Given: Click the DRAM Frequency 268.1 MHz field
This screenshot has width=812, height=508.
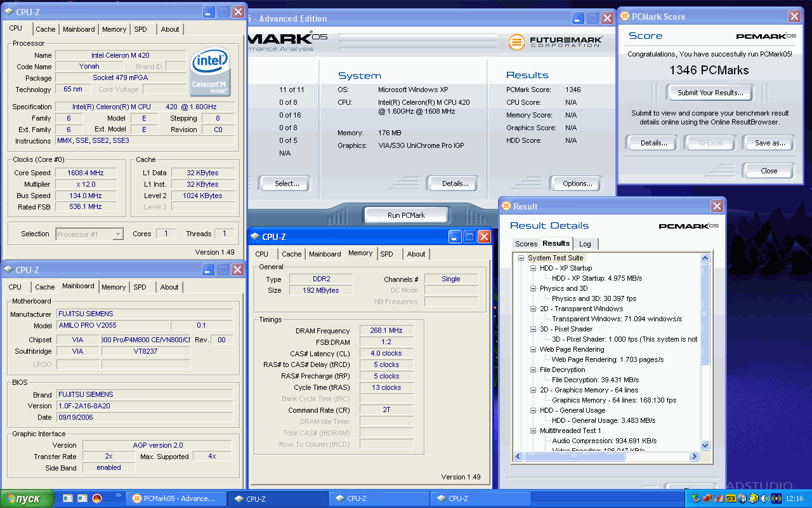Looking at the screenshot, I should pyautogui.click(x=387, y=330).
